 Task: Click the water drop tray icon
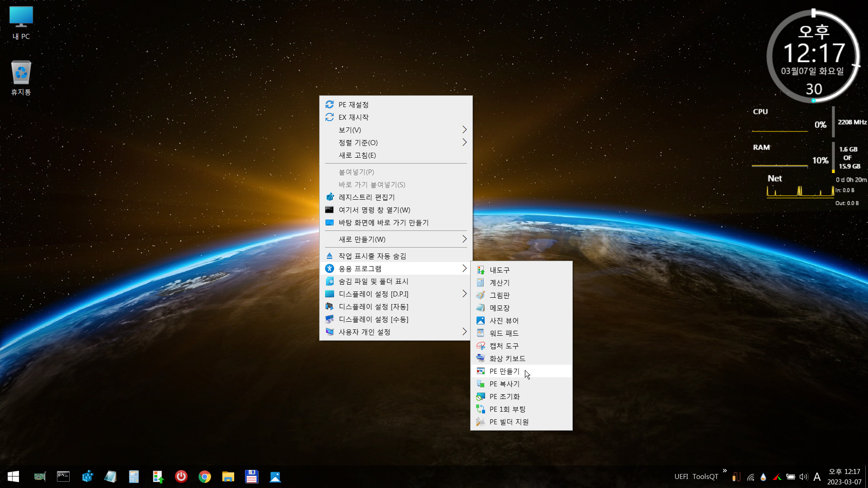764,477
